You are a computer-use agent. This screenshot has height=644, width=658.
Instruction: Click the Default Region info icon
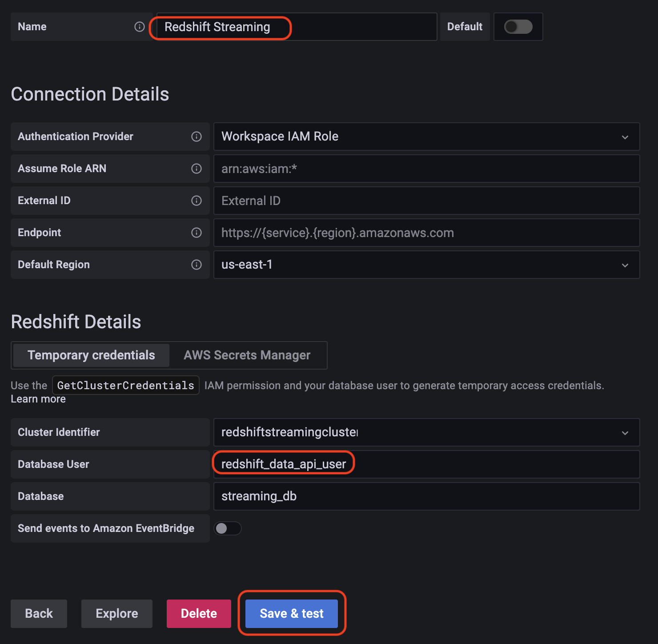click(x=197, y=265)
